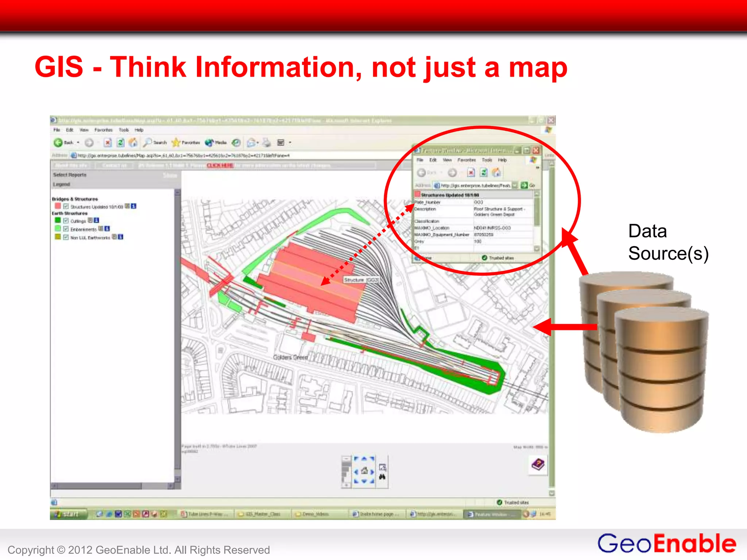Viewport: 747px width, 560px height.
Task: Open Help menu in main browser
Action: coord(139,130)
